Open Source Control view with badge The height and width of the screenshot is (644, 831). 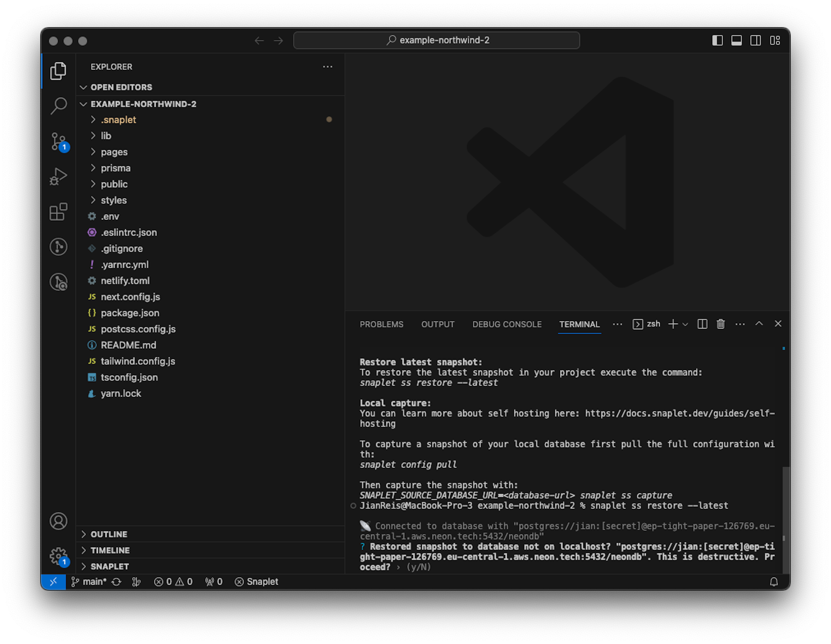(x=59, y=142)
